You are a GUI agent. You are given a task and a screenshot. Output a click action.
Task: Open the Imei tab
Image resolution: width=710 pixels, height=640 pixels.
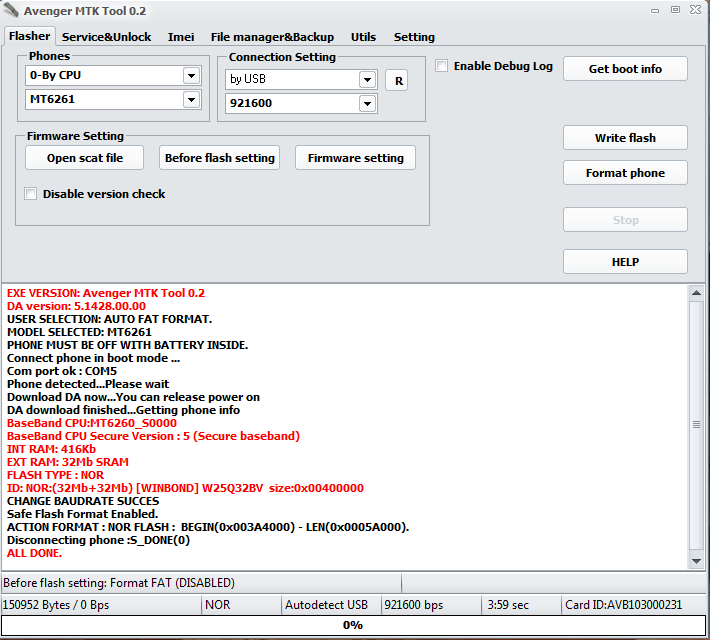(x=181, y=37)
